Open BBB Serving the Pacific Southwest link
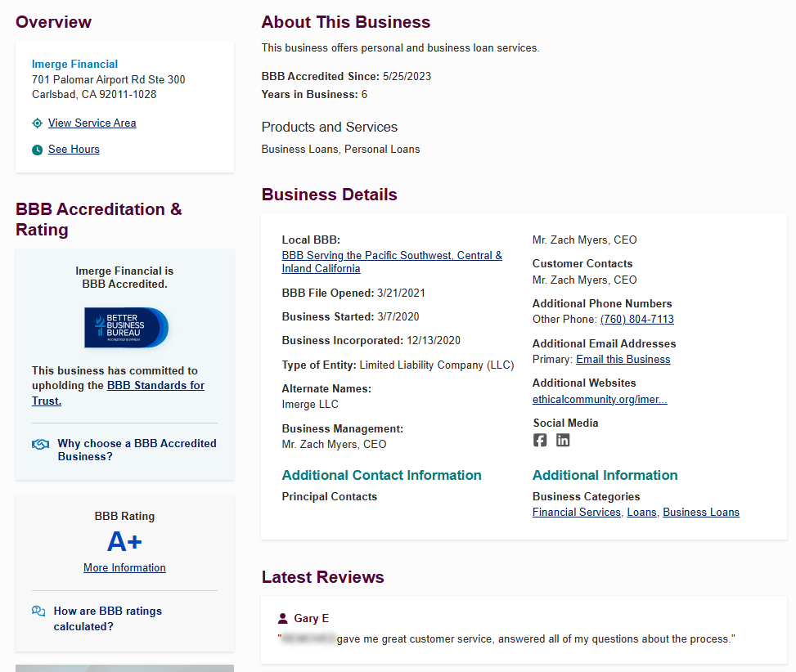This screenshot has height=672, width=796. coord(392,262)
